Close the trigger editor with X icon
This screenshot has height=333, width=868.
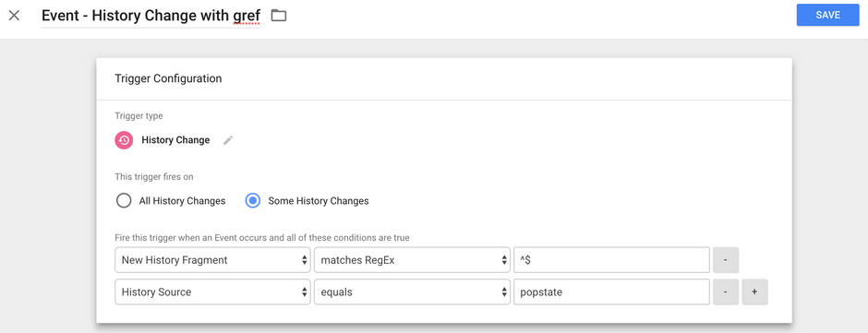click(x=15, y=16)
